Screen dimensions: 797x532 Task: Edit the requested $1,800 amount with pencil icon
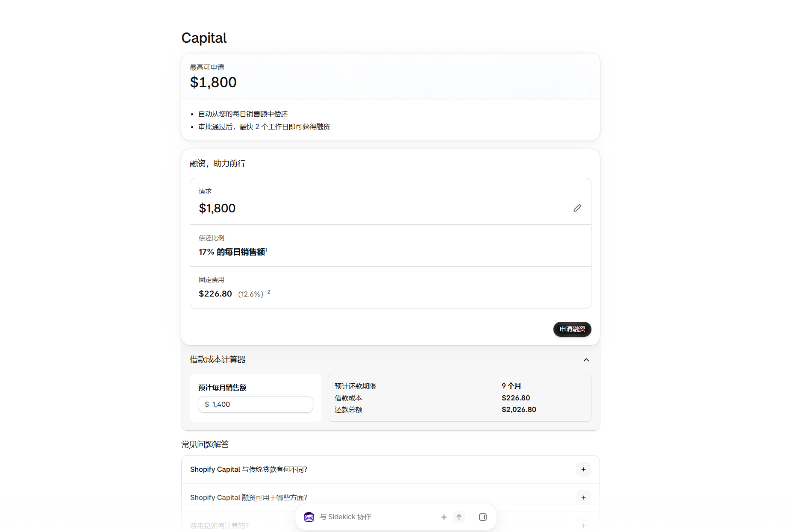point(577,208)
